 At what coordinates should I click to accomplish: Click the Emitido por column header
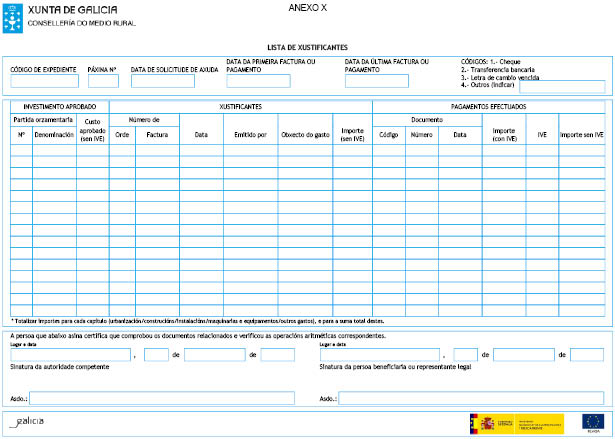point(250,135)
